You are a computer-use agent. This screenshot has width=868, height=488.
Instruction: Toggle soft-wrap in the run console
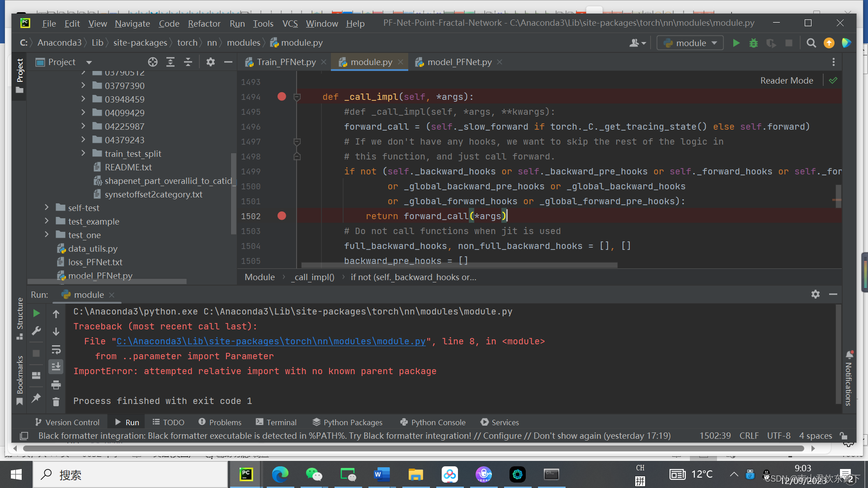click(56, 349)
